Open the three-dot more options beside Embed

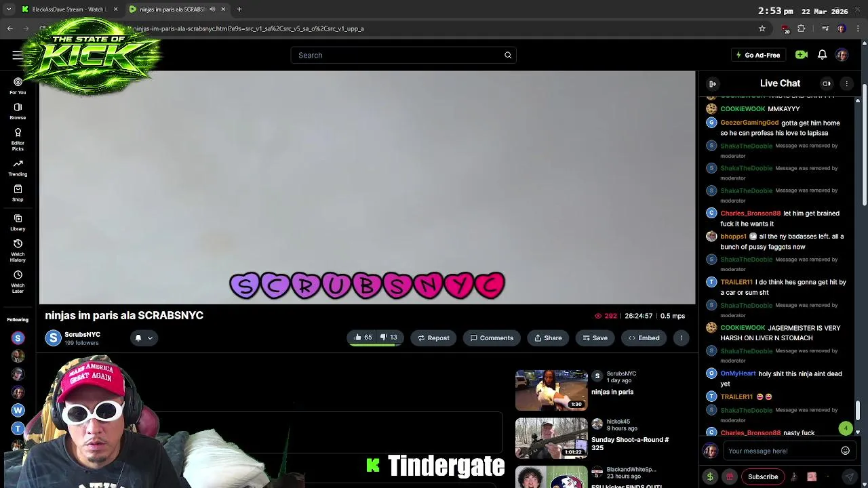coord(681,338)
